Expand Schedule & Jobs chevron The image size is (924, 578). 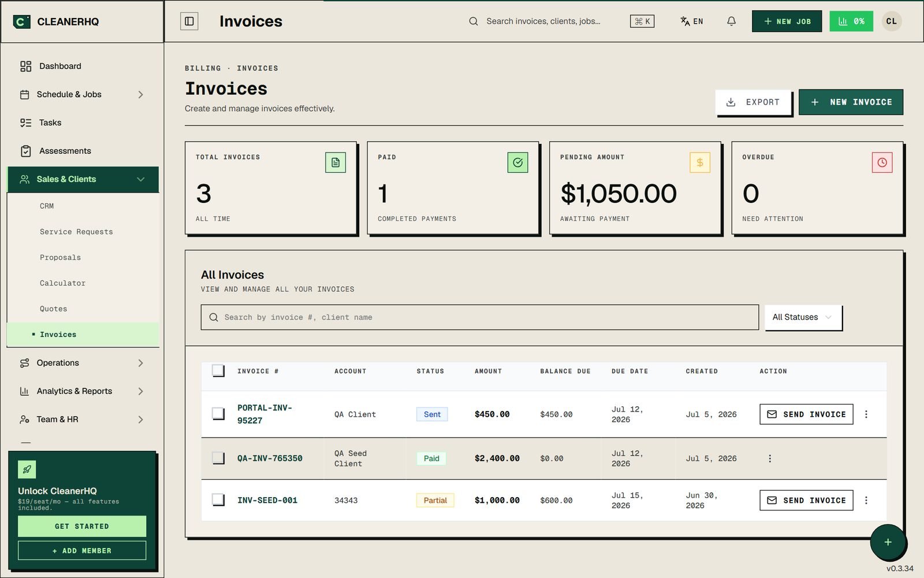coord(140,95)
